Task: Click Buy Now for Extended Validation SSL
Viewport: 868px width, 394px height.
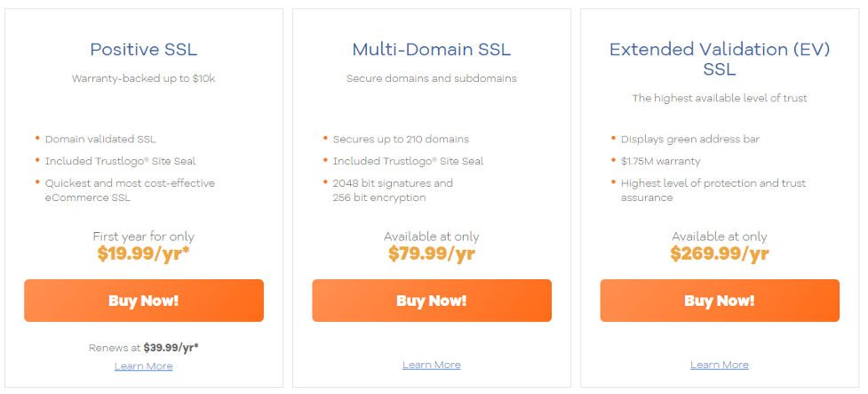Action: 720,301
